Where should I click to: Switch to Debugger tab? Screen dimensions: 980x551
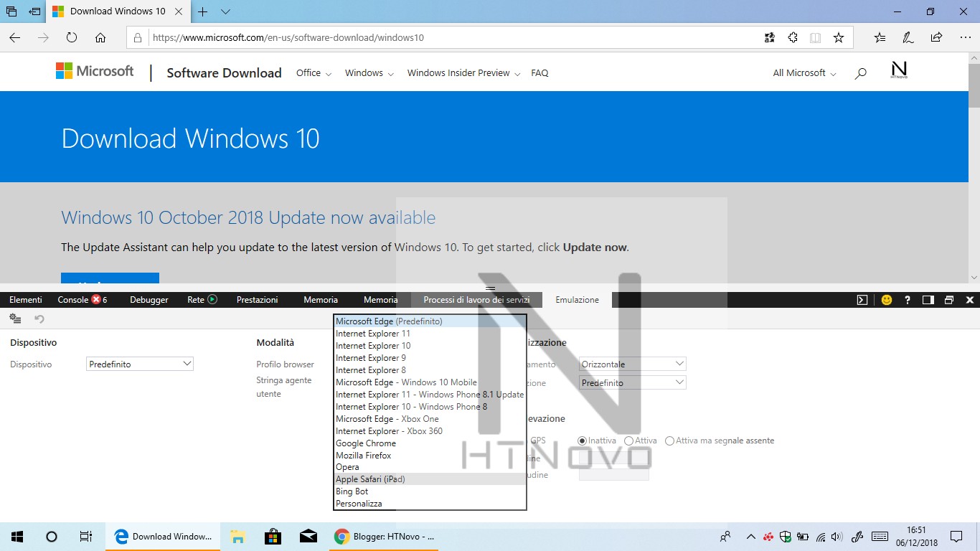(x=149, y=300)
